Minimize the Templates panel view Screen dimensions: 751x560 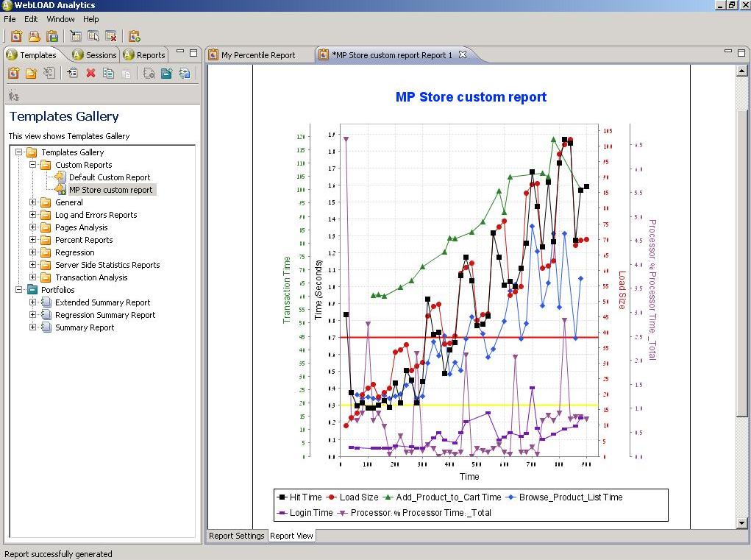(x=180, y=52)
